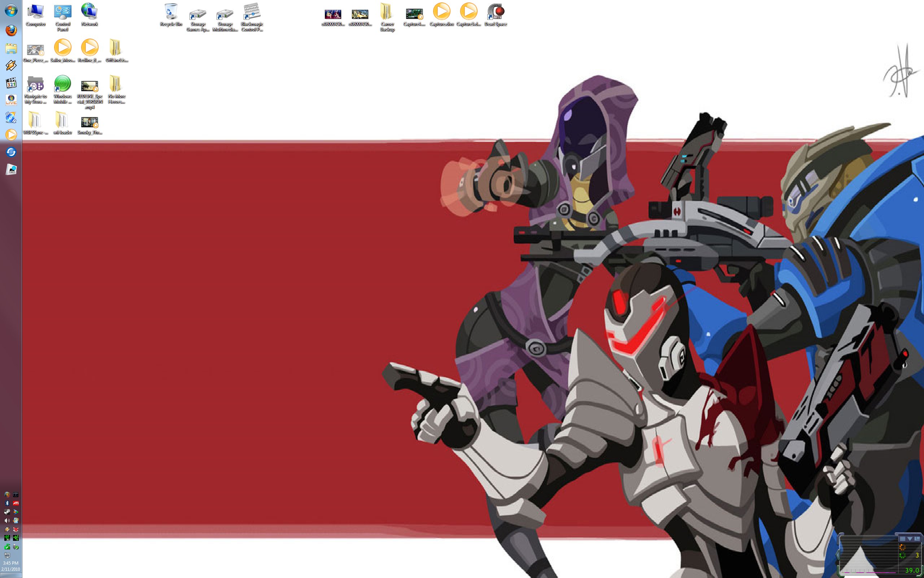Launch the Dead Space shortcut
The image size is (924, 578).
[x=496, y=15]
